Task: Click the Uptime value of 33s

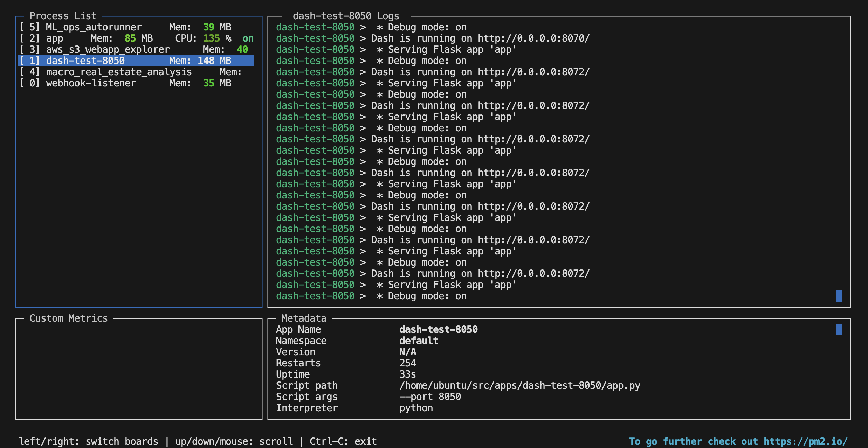Action: pyautogui.click(x=408, y=374)
